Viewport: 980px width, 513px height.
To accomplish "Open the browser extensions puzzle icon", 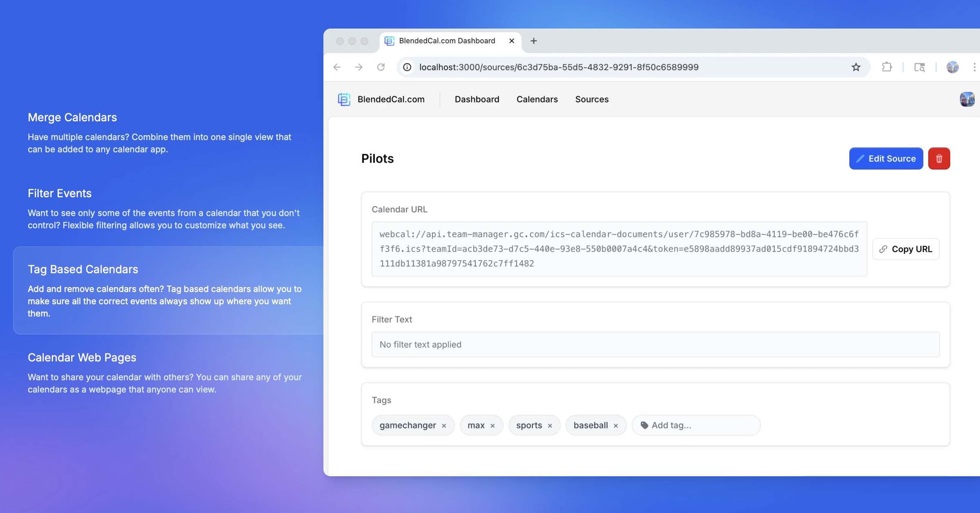I will click(x=886, y=67).
